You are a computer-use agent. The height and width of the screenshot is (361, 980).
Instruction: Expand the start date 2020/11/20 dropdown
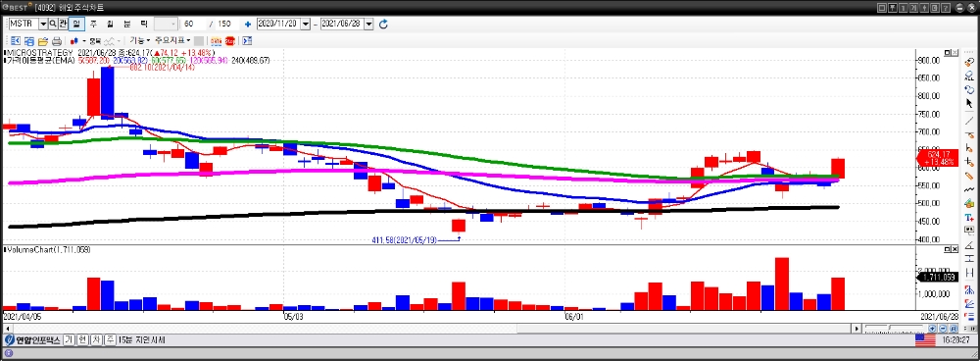(306, 24)
